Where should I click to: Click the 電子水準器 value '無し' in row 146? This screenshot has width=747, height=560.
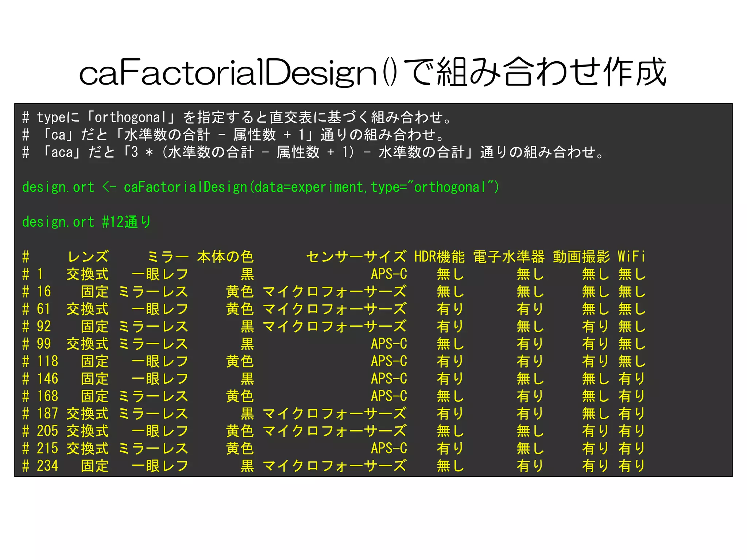530,379
